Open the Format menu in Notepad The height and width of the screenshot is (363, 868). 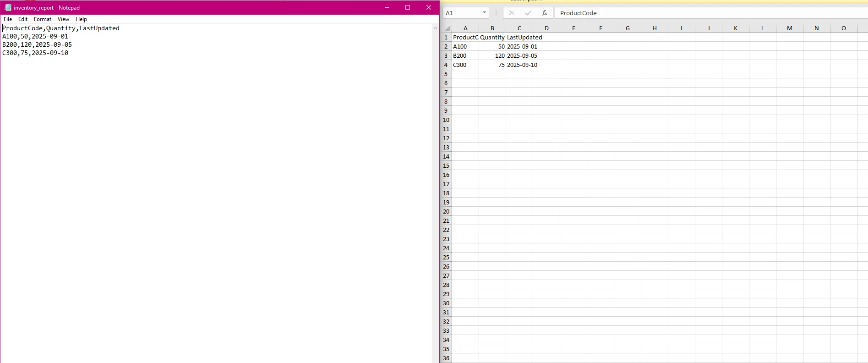click(43, 19)
